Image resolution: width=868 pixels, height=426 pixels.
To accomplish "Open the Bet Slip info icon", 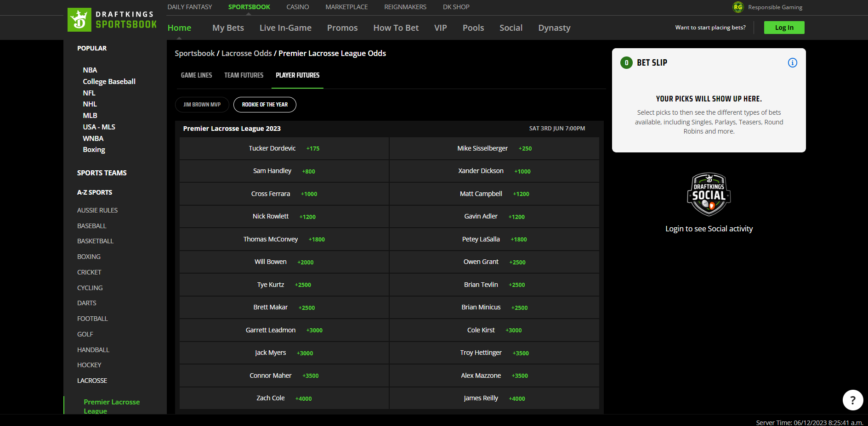I will (x=792, y=63).
